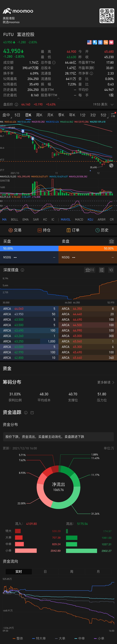Tap ARCA bid row at 43.250
The height and width of the screenshot is (644, 117).
tap(29, 341)
